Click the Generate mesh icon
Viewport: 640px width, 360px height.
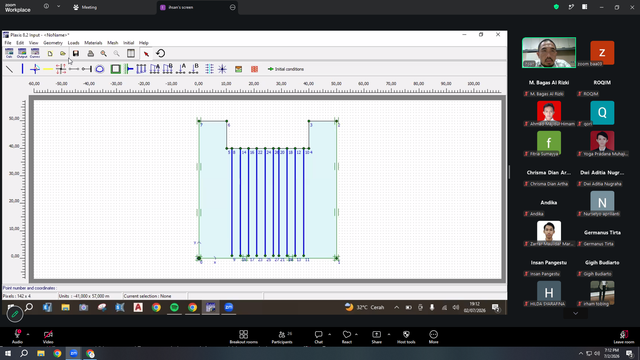[x=254, y=69]
